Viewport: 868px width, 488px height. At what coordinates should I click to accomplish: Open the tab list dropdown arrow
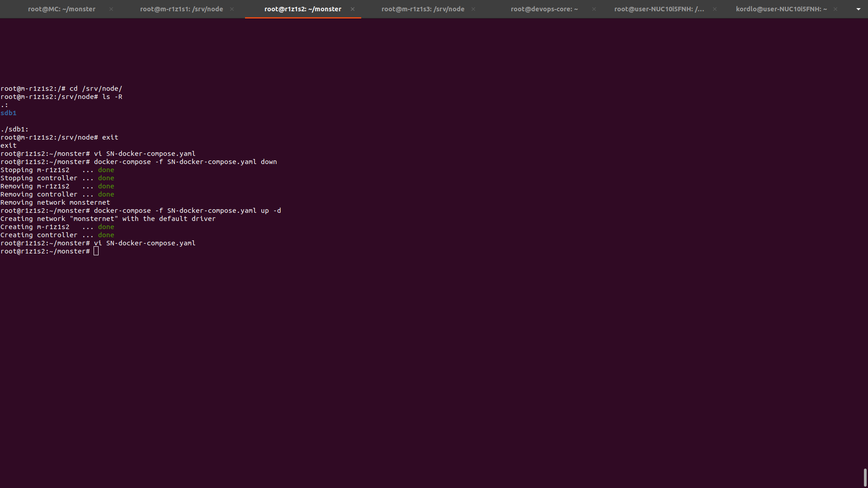[858, 9]
